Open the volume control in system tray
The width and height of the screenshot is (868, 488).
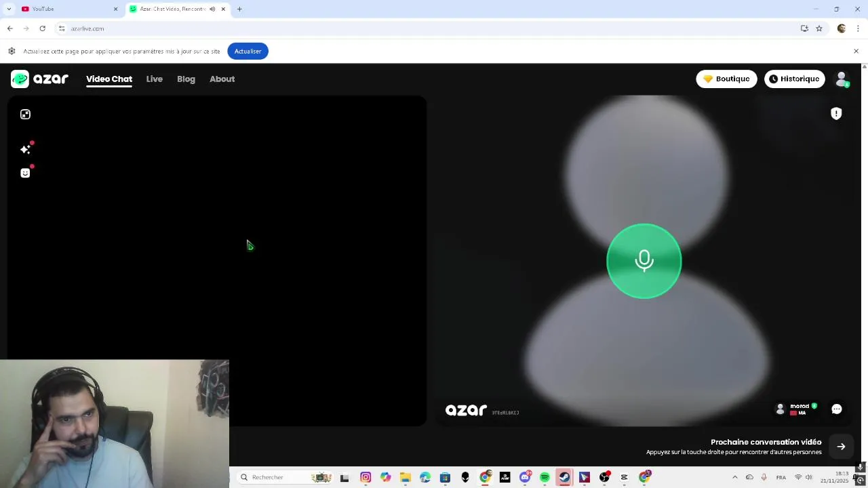click(809, 477)
